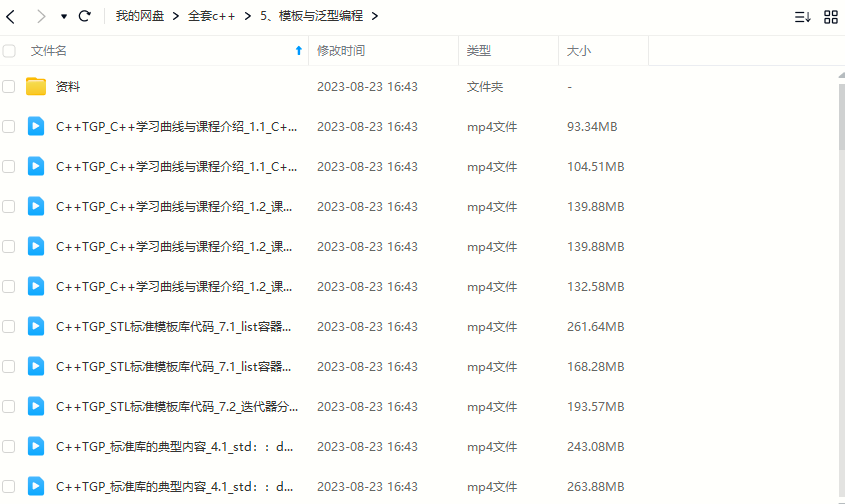845x504 pixels.
Task: Toggle the select-all files checkbox
Action: [x=9, y=50]
